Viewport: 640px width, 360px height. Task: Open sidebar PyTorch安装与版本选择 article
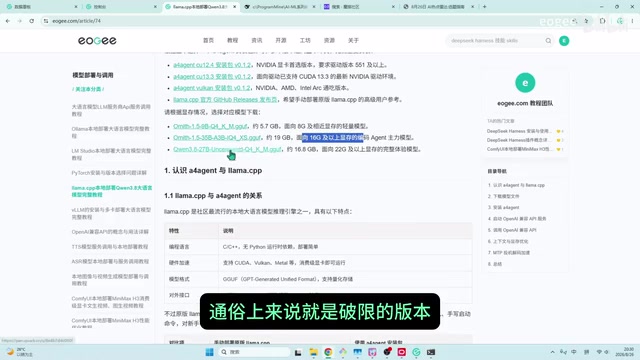coord(109,173)
